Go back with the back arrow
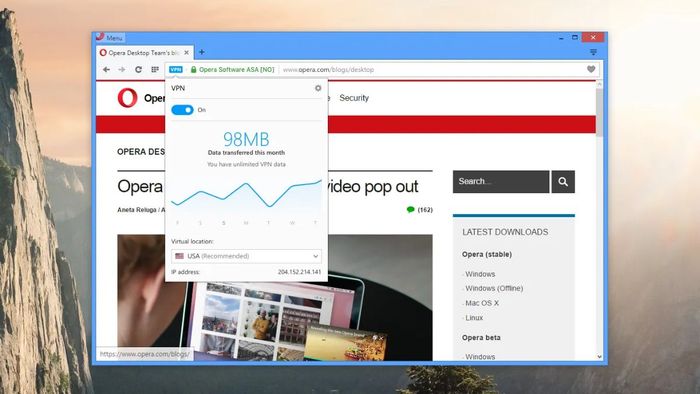700x394 pixels. click(x=106, y=70)
